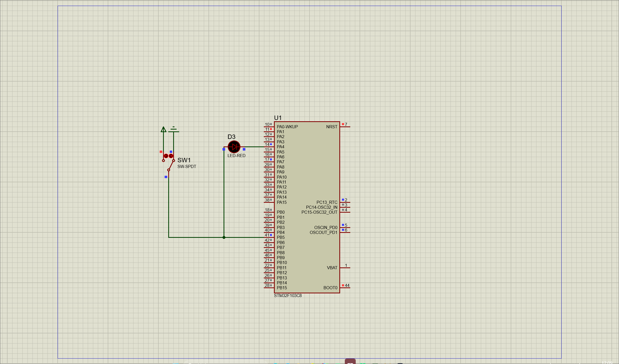Screen dimensions: 619x364
Task: Select the PA0-WKUP pin label
Action: (x=287, y=127)
